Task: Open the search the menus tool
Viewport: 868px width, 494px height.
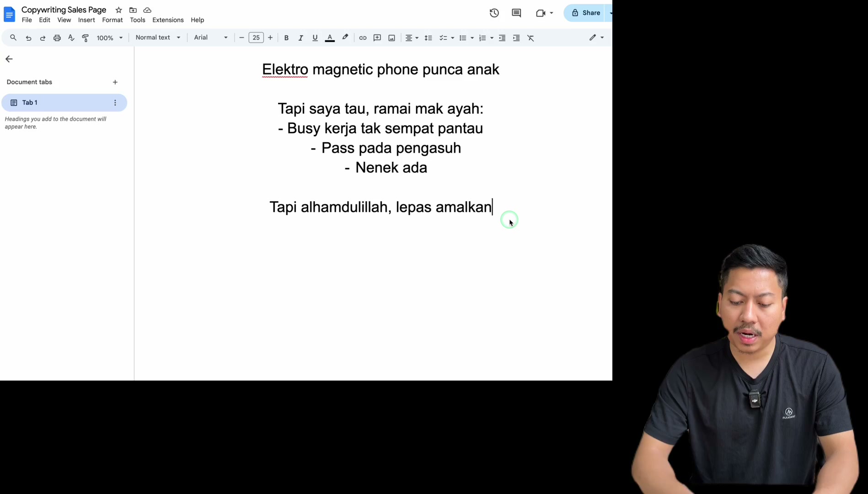Action: 13,38
